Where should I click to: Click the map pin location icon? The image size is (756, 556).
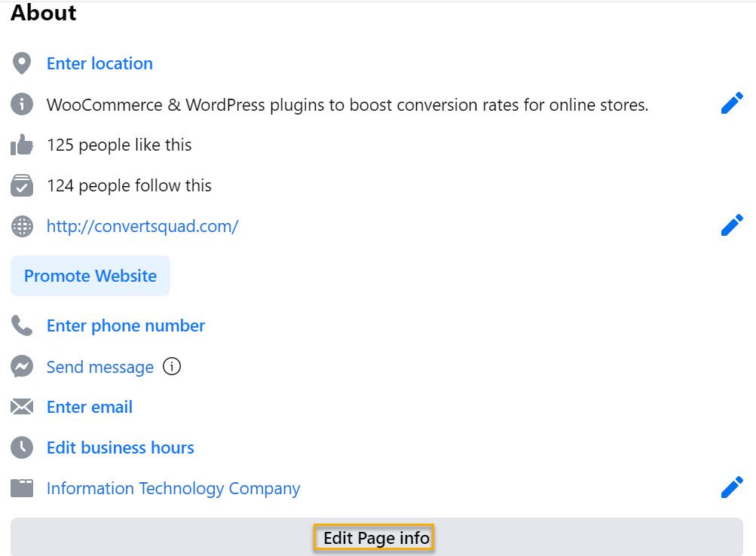pyautogui.click(x=22, y=63)
